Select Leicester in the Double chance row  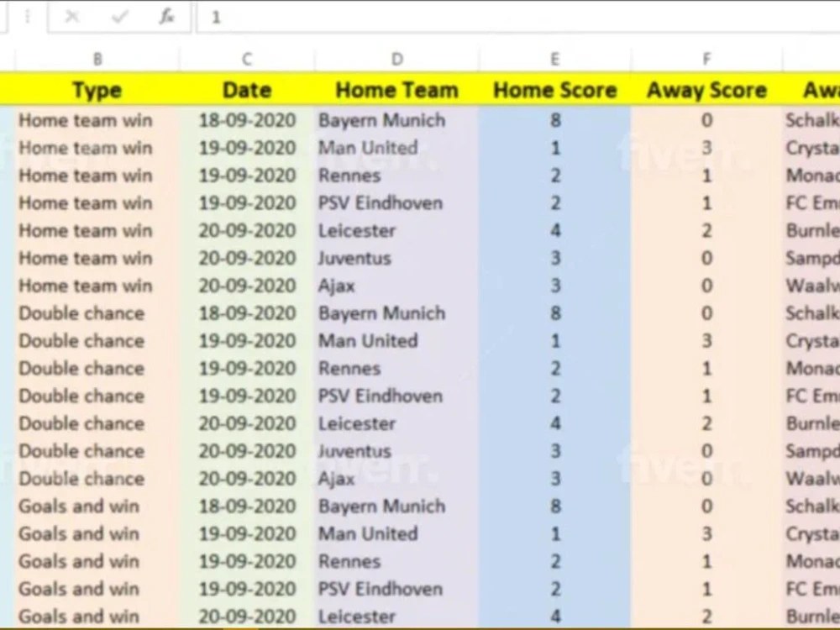[x=396, y=423]
